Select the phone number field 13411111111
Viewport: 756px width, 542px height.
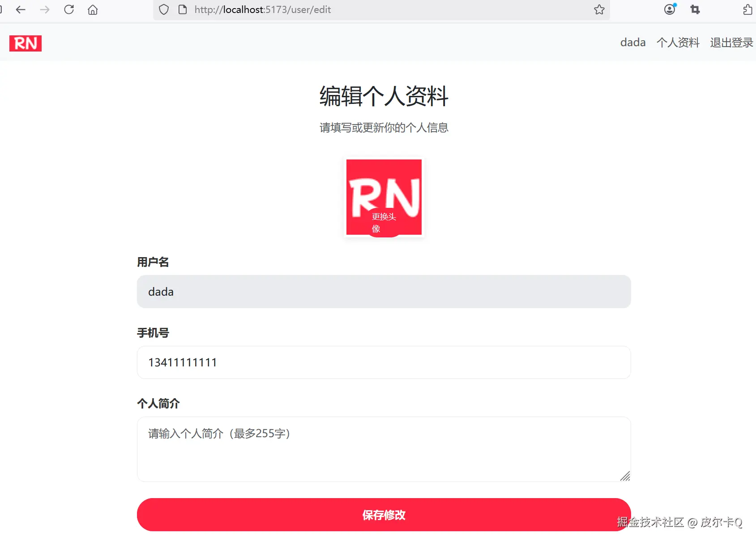(x=383, y=362)
